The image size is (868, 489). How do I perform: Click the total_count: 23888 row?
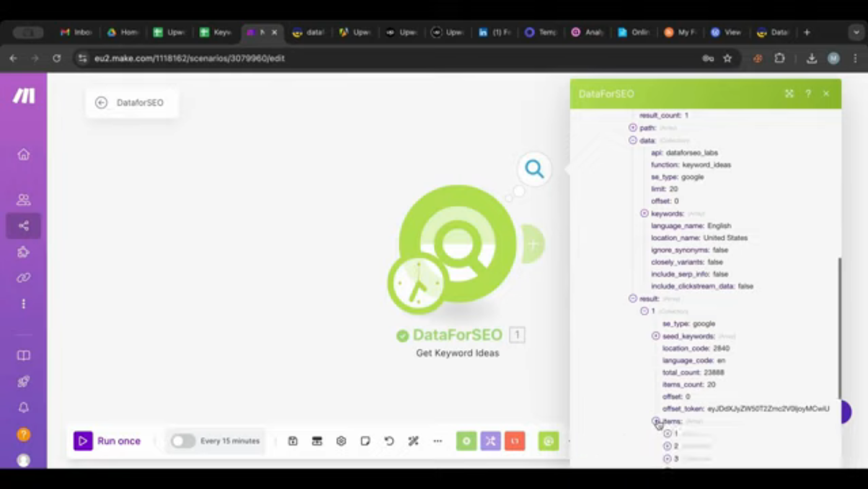tap(693, 372)
